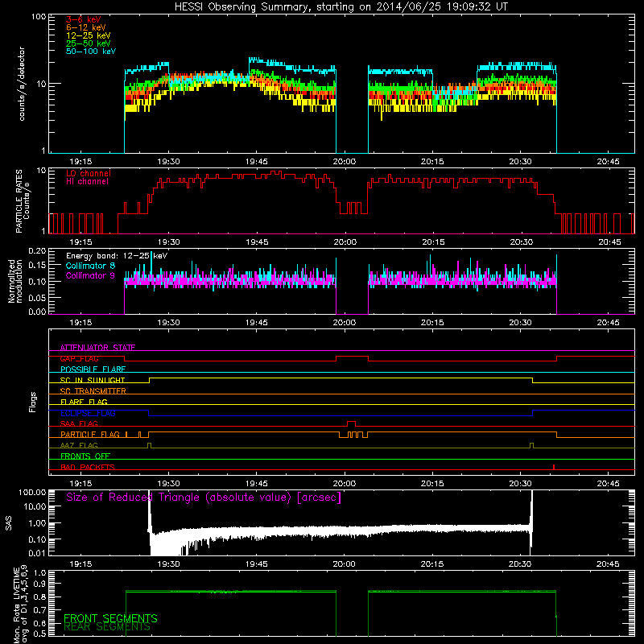Click the 0.8 value on livetime y-axis
644x644 pixels.
[x=39, y=597]
